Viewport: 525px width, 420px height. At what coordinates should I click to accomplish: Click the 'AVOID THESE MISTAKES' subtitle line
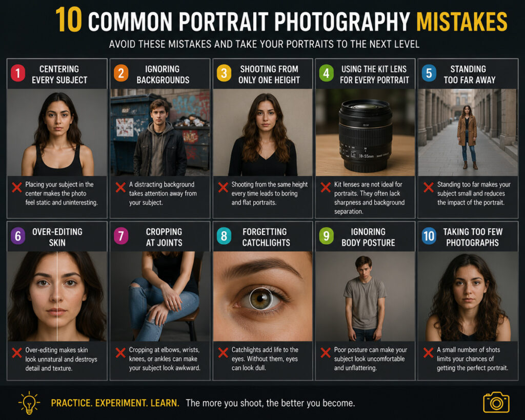point(264,44)
